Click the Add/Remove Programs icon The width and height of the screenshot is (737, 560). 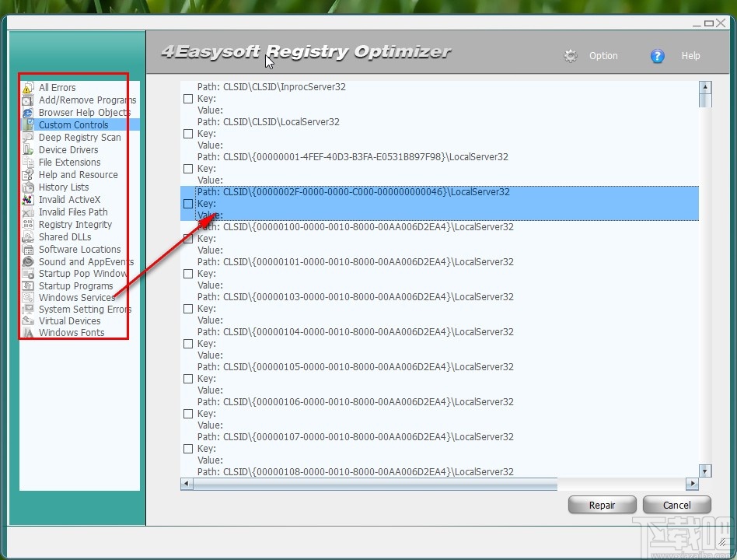28,100
